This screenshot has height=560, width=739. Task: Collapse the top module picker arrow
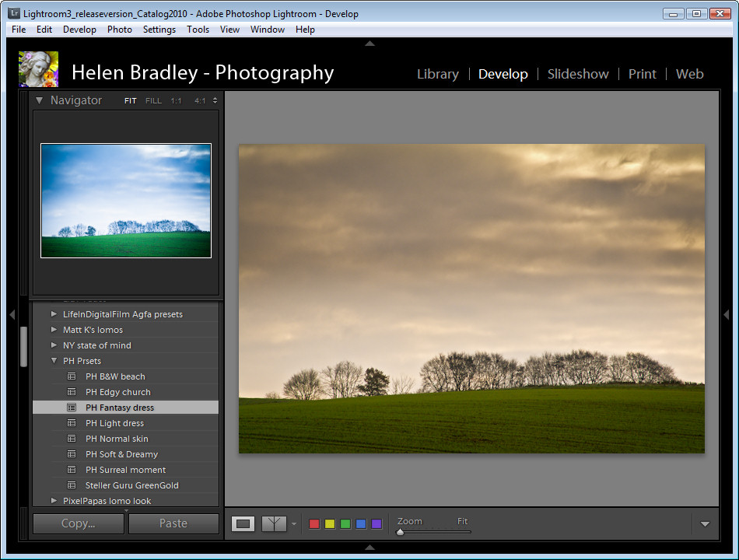tap(369, 44)
